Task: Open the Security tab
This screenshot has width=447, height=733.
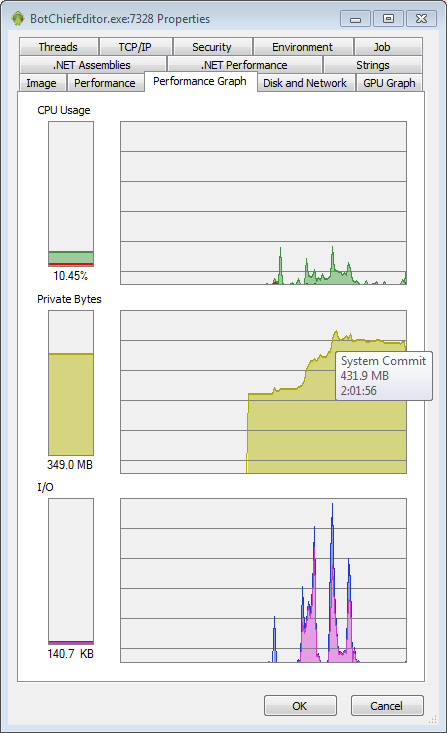Action: pyautogui.click(x=212, y=47)
